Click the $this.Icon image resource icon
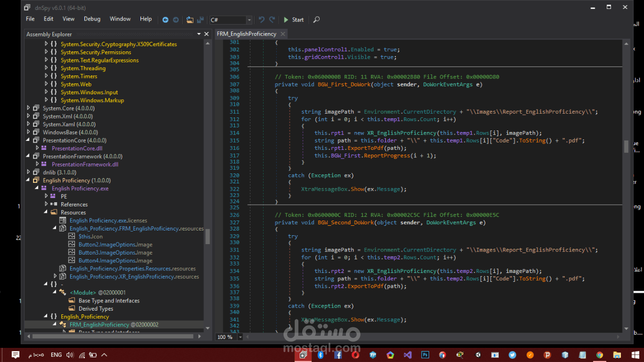The image size is (644, 362). tap(72, 236)
